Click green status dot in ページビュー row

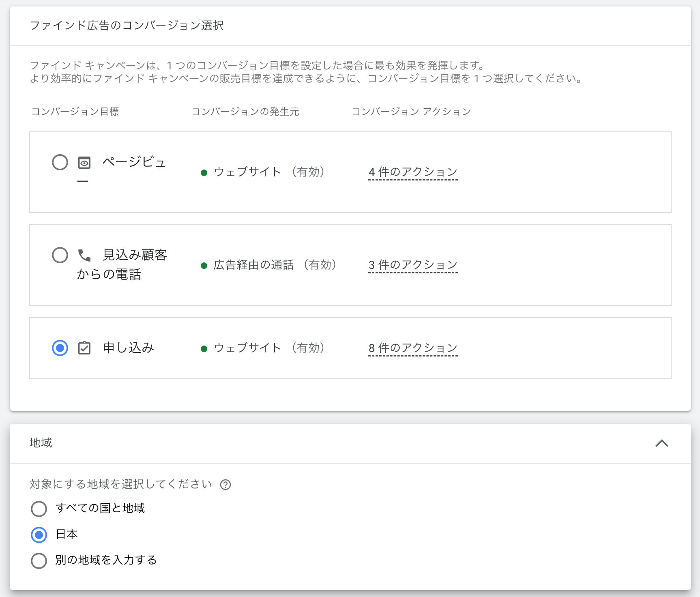(204, 173)
